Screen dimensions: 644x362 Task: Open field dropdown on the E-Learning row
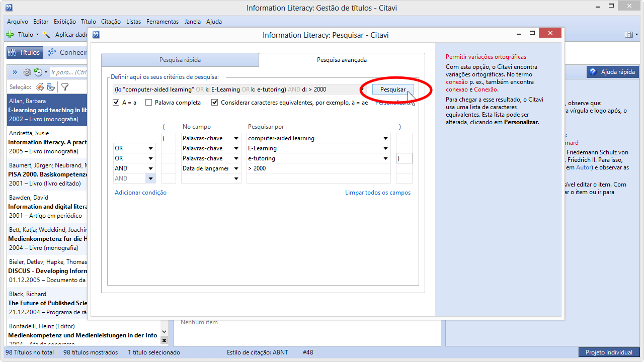coord(236,148)
